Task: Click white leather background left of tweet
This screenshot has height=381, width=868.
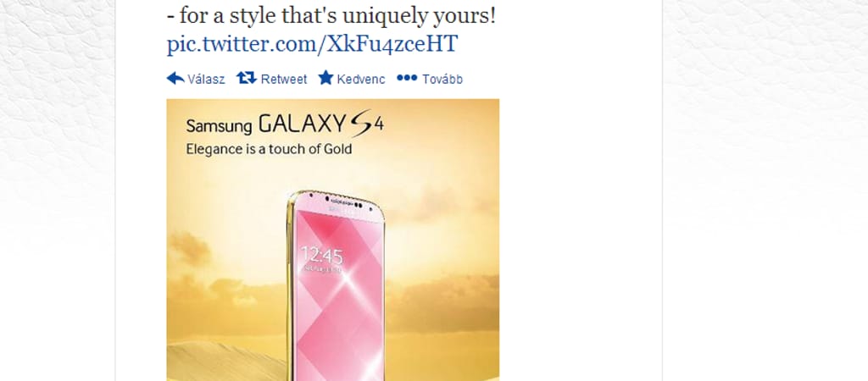Action: [57, 190]
